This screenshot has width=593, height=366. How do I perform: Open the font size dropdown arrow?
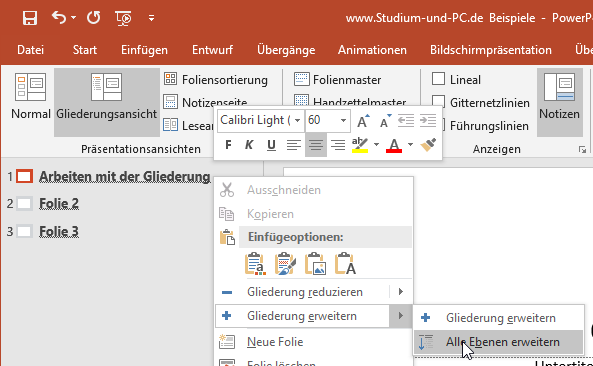click(x=343, y=120)
